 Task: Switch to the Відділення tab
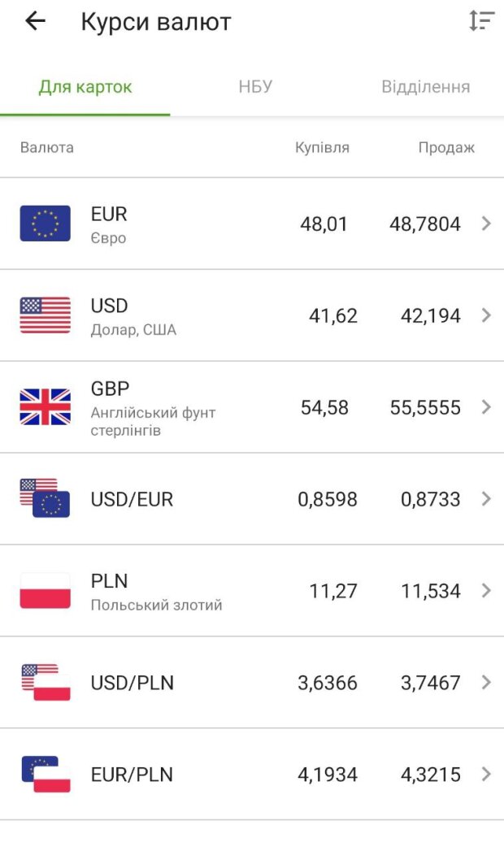click(x=425, y=87)
